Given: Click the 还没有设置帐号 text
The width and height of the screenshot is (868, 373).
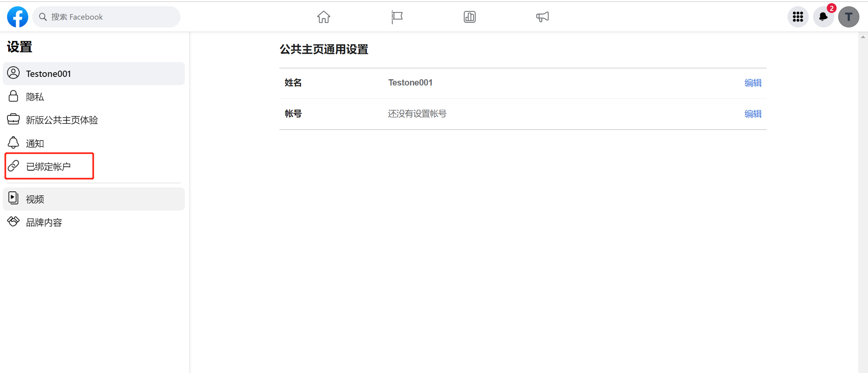Looking at the screenshot, I should 417,114.
